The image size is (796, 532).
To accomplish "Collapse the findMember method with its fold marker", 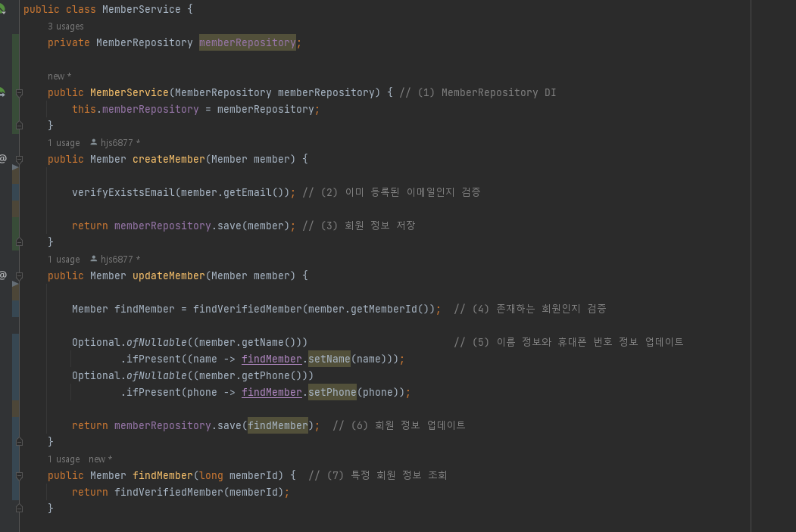I will pyautogui.click(x=19, y=476).
